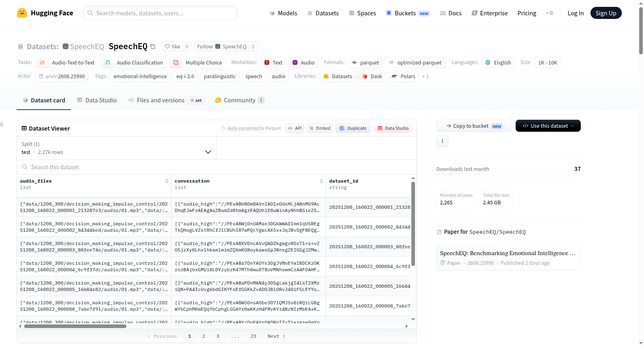Focus the search models, datasets, users field
Screen dimensions: 644x347
click(160, 13)
